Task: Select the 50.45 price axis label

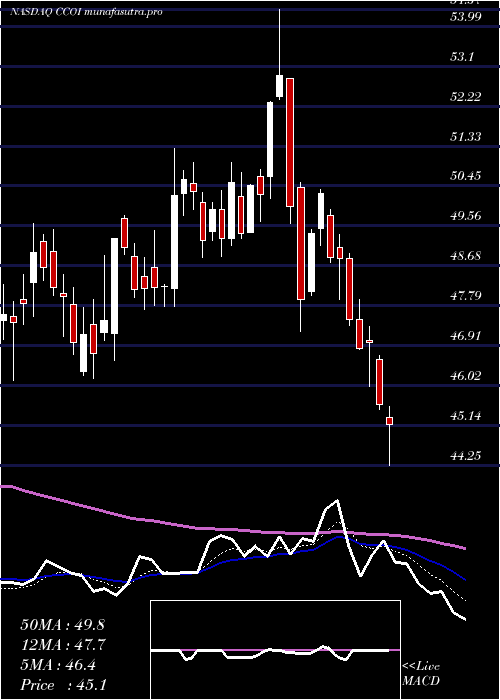Action: pyautogui.click(x=466, y=176)
